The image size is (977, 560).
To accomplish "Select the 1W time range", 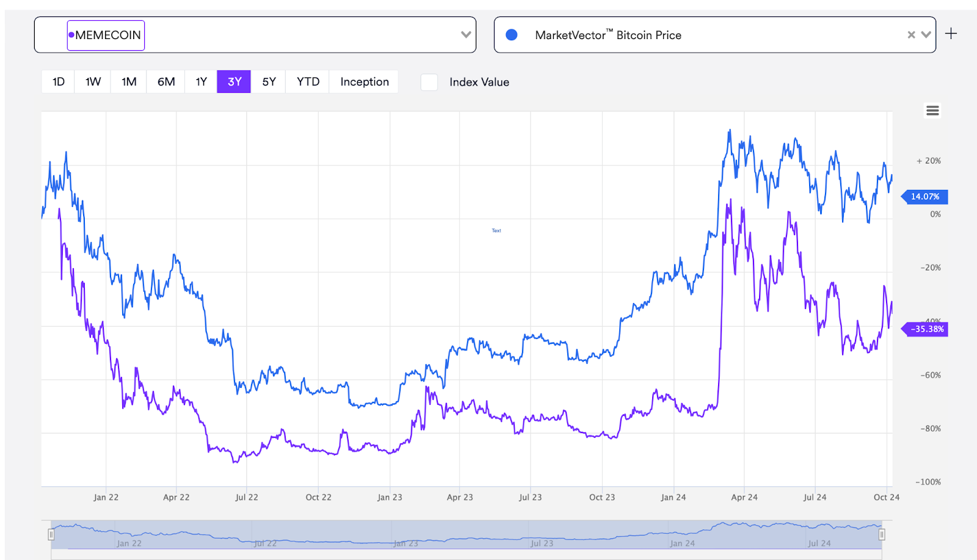I will (x=93, y=82).
